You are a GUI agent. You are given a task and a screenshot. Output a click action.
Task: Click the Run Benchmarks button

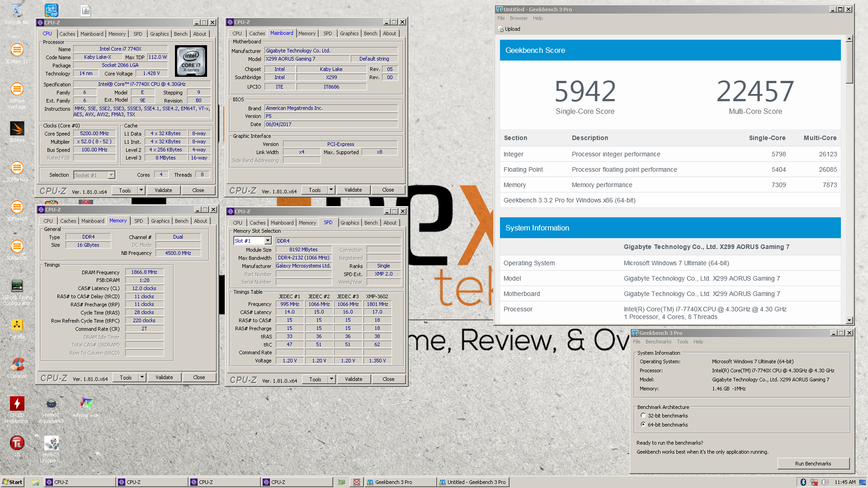(x=813, y=464)
